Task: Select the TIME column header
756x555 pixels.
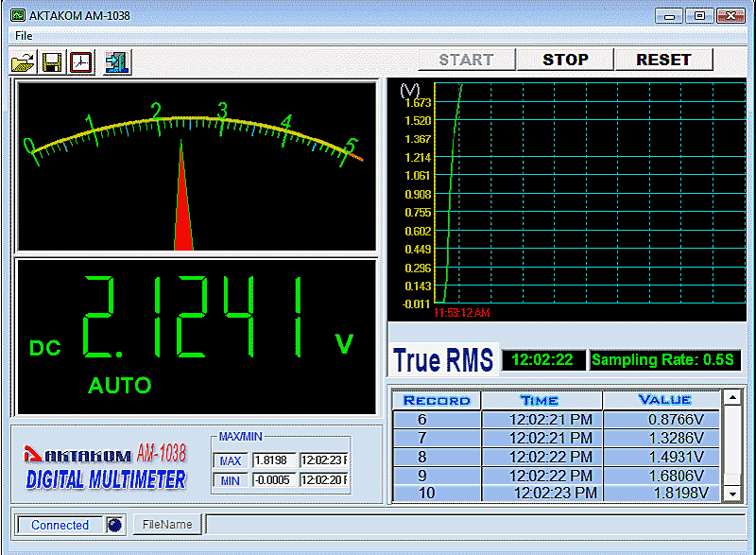Action: click(541, 400)
